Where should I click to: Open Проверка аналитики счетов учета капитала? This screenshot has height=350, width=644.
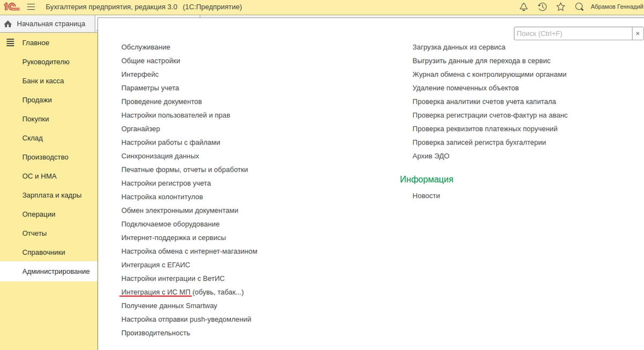(484, 101)
